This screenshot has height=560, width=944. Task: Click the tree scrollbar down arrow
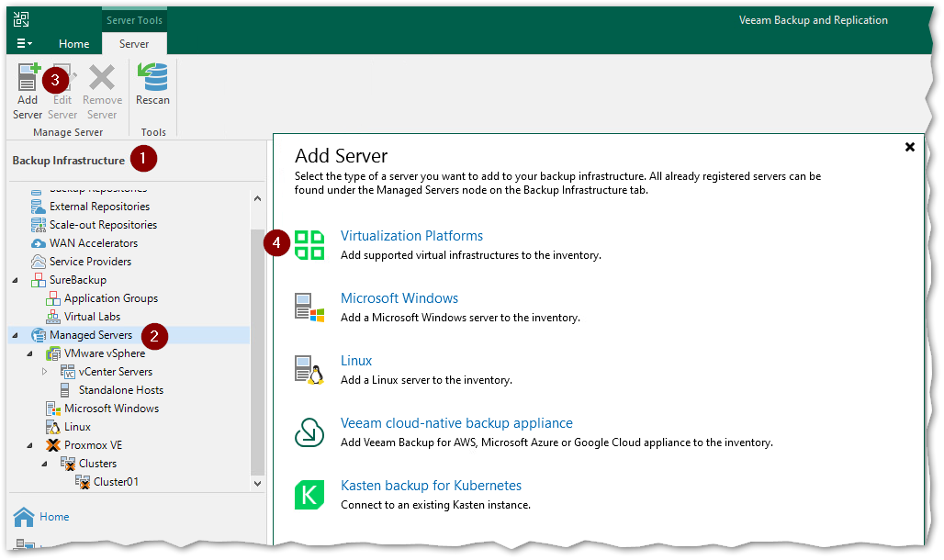(x=257, y=483)
